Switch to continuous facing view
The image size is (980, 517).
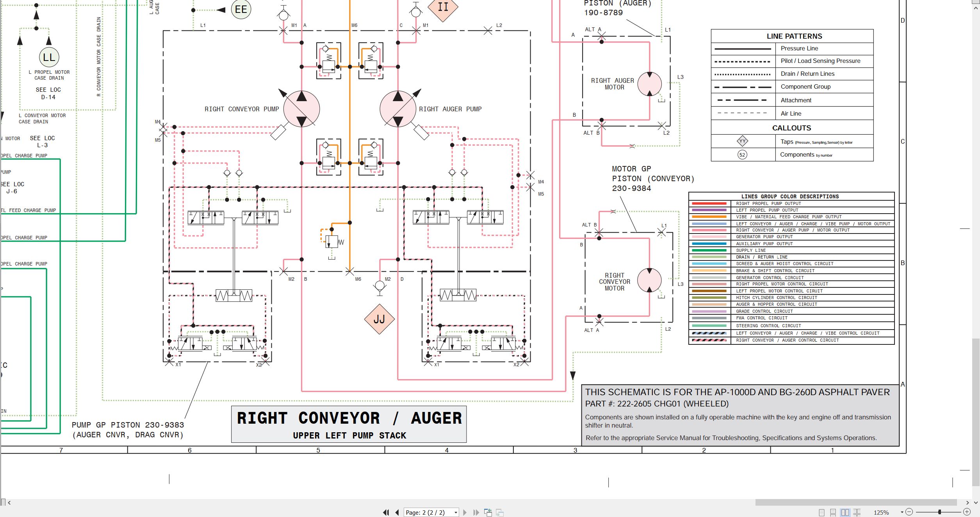[x=857, y=512]
